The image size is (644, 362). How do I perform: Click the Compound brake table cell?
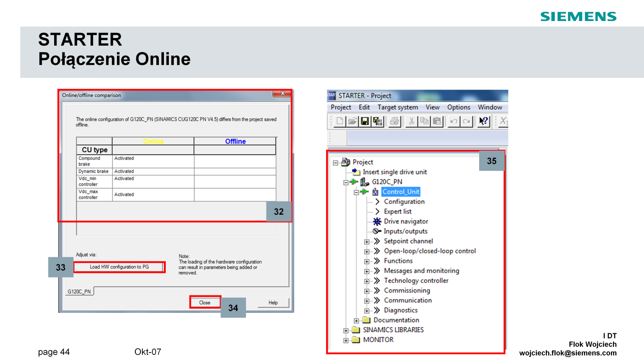(94, 161)
